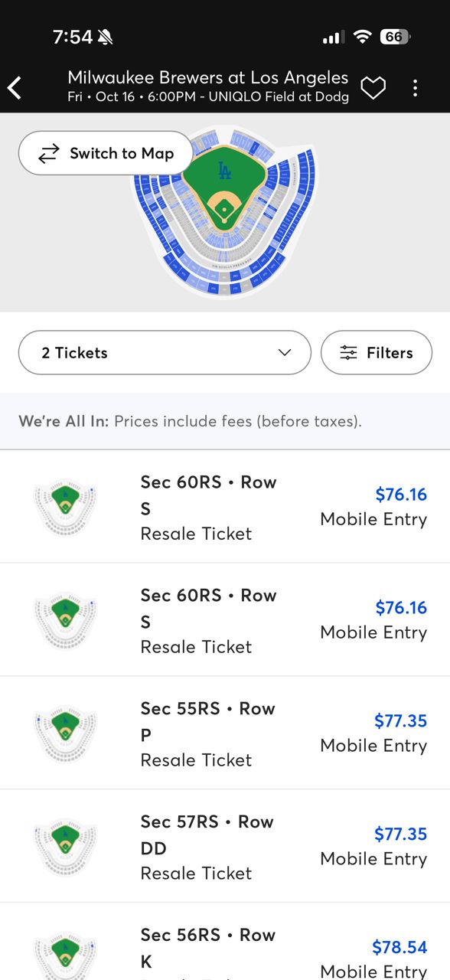Tap the $77.35 price for Sec 55RS

[400, 720]
